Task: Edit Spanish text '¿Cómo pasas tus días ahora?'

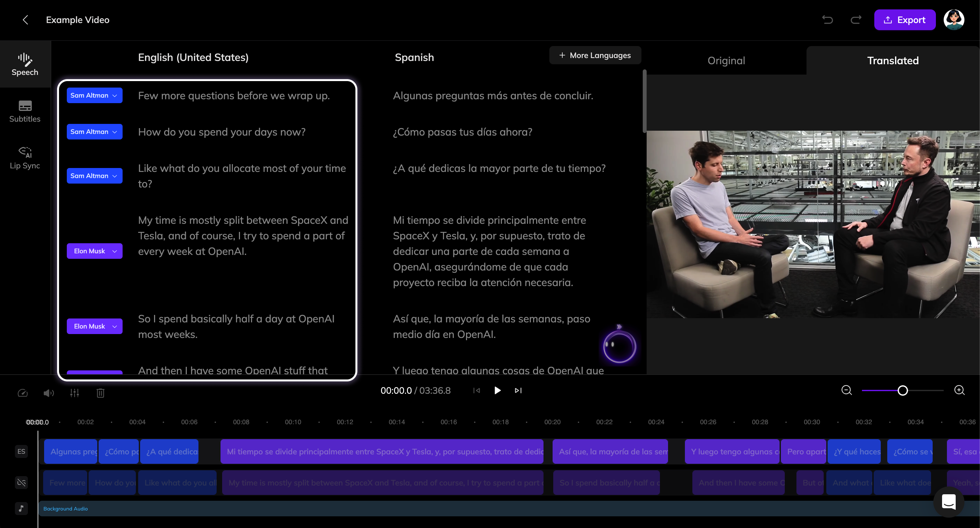Action: pos(463,132)
